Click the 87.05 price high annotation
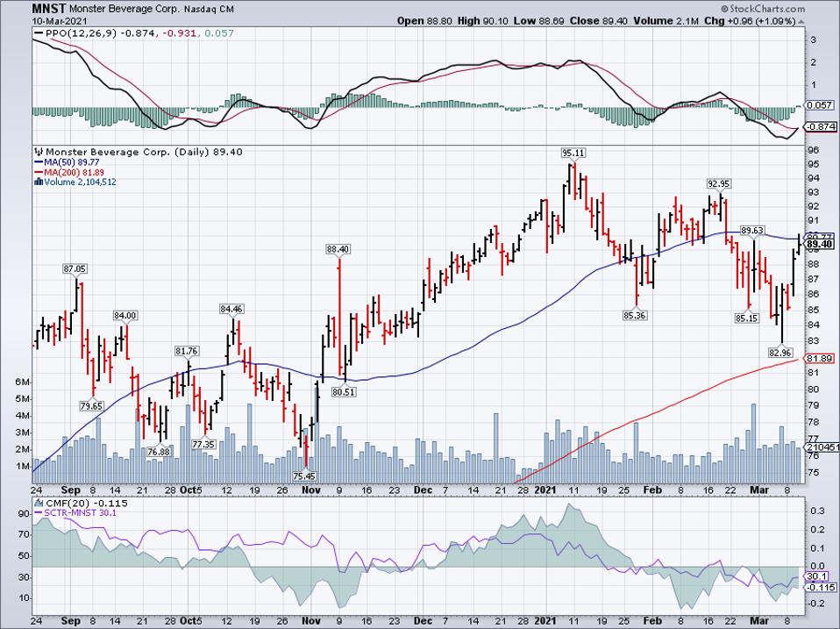This screenshot has height=629, width=840. (x=75, y=269)
